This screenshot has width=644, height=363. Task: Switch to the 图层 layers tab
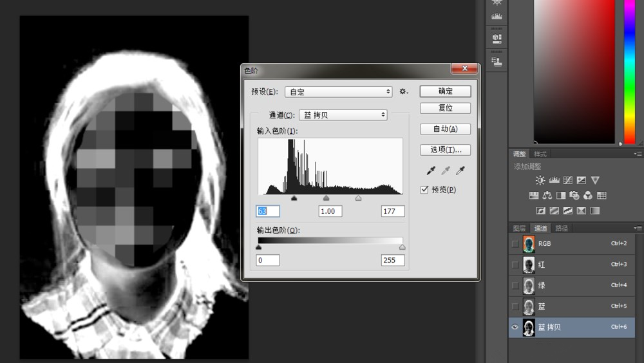tap(519, 228)
